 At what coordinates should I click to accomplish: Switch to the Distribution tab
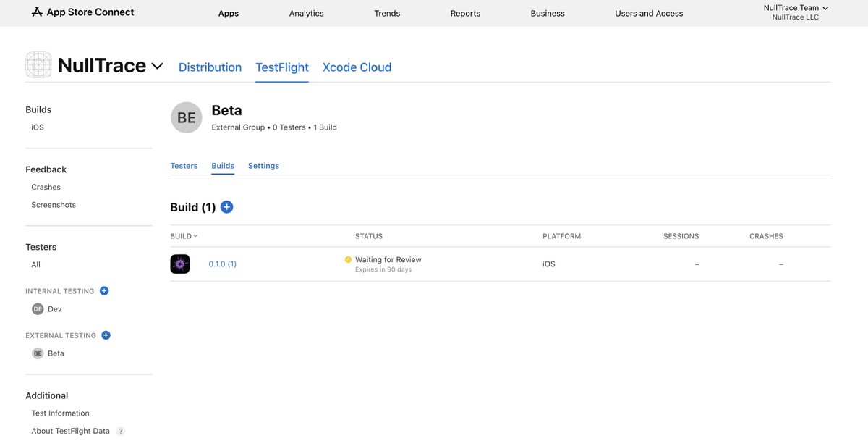(210, 67)
